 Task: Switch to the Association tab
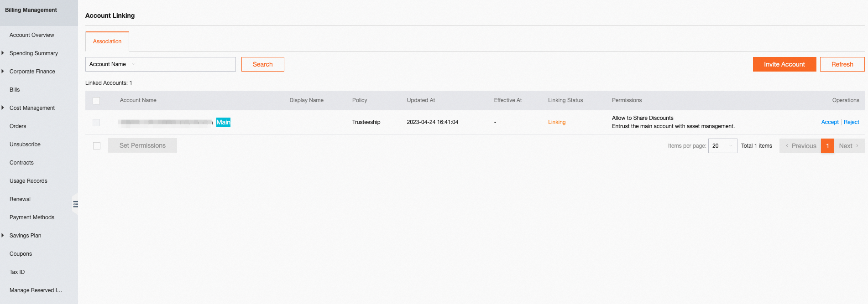click(x=107, y=41)
